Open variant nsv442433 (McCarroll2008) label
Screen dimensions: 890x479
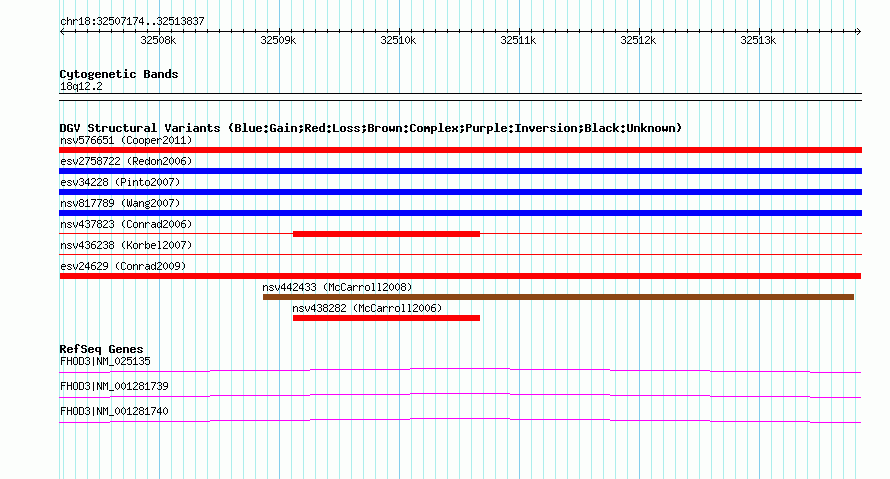(337, 287)
